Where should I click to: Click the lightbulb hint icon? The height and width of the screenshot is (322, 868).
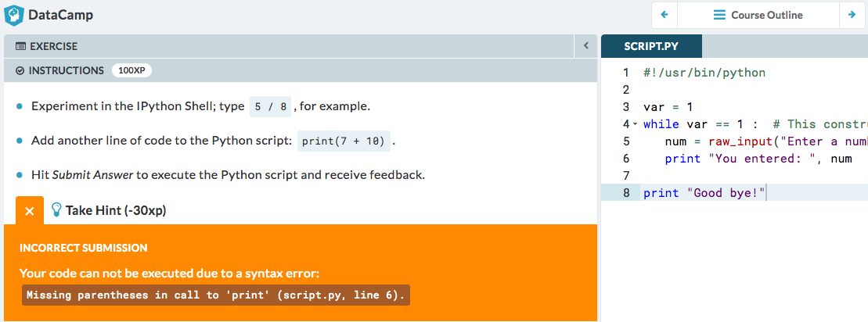point(56,210)
